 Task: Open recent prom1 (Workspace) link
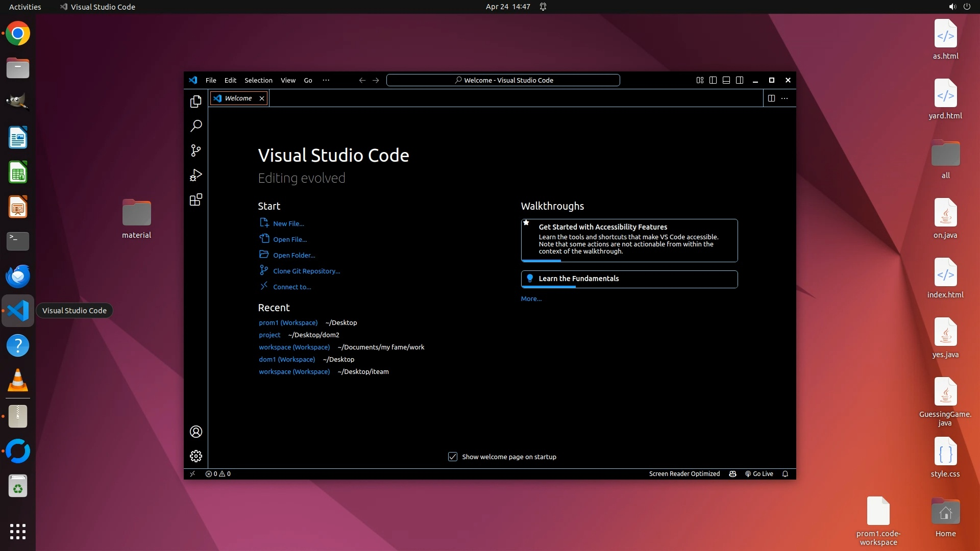point(288,322)
